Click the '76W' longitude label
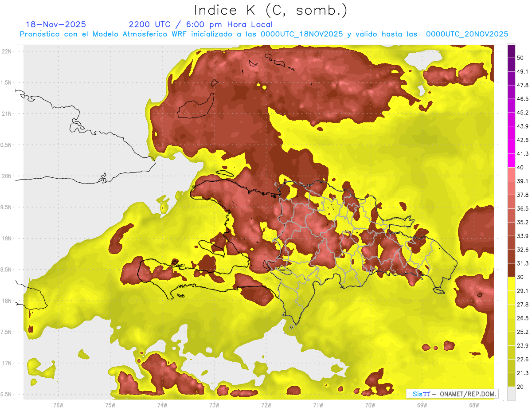This screenshot has height=411, width=532. pyautogui.click(x=58, y=405)
